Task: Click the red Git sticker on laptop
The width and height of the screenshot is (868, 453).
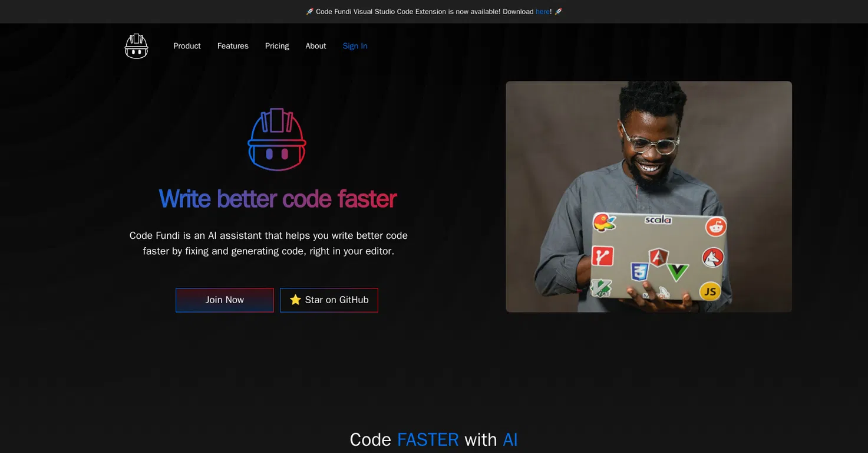Action: pos(602,256)
